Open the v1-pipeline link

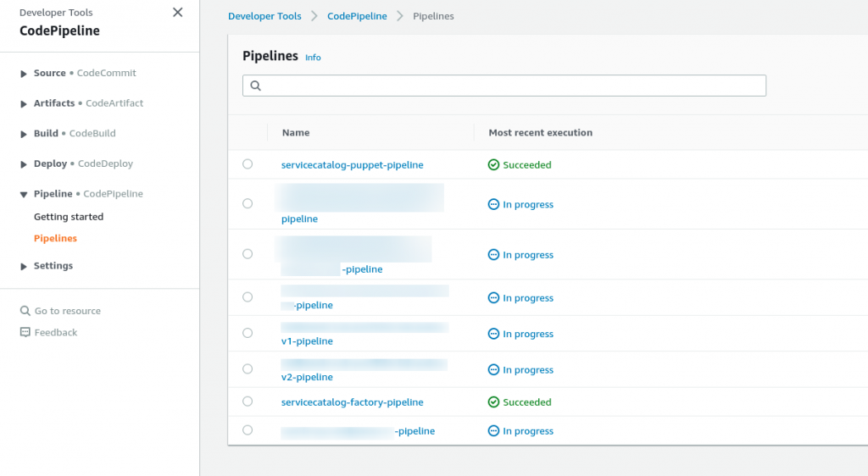[307, 341]
